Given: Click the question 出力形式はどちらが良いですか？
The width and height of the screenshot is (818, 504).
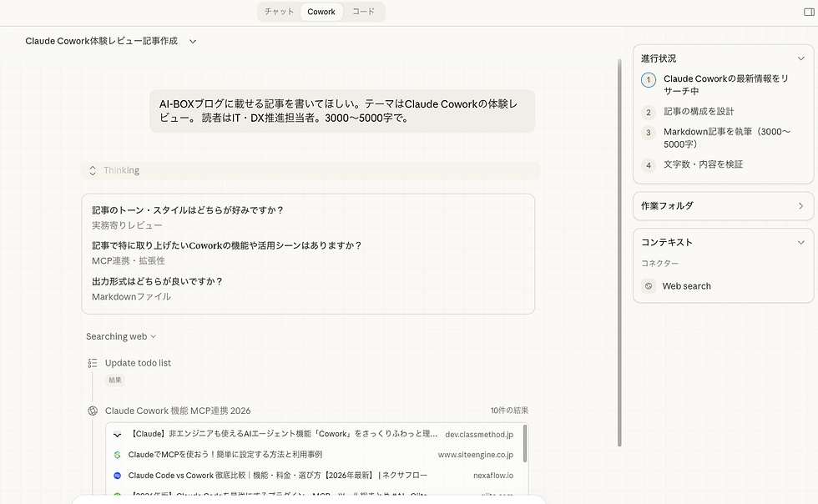Looking at the screenshot, I should tap(158, 282).
